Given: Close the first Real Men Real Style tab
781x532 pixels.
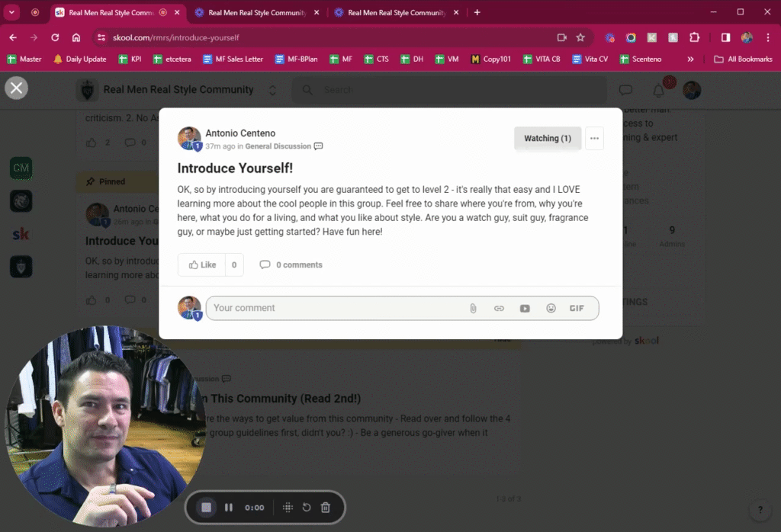Looking at the screenshot, I should [x=177, y=13].
